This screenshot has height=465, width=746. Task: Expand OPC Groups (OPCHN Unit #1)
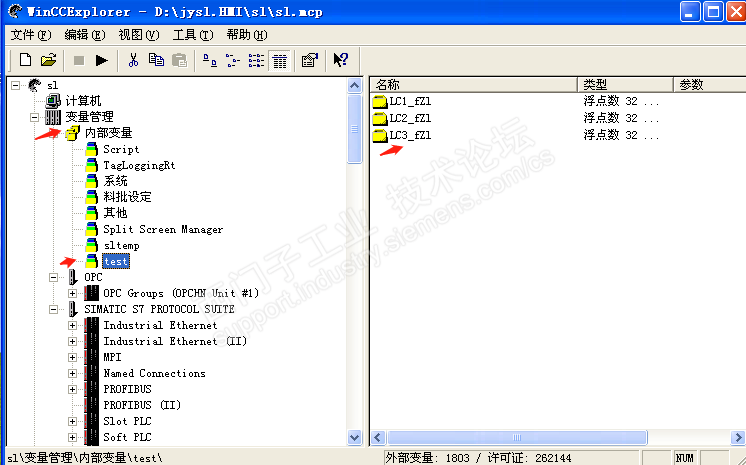point(72,294)
